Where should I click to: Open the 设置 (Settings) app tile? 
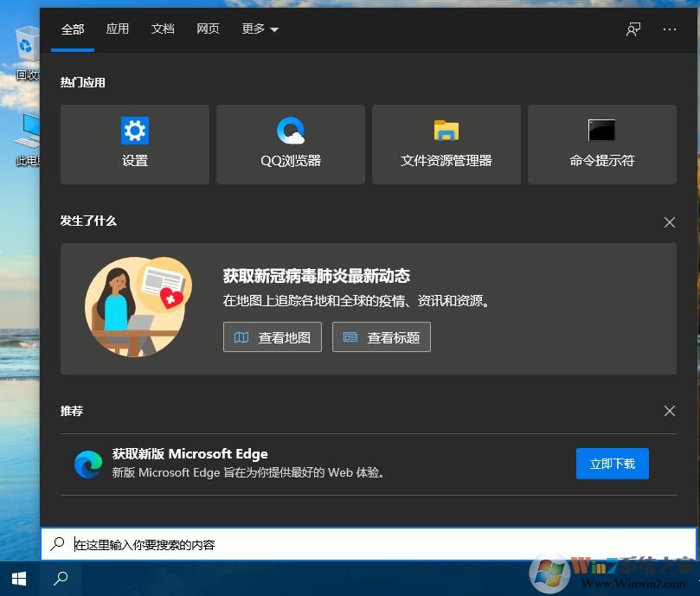click(134, 144)
